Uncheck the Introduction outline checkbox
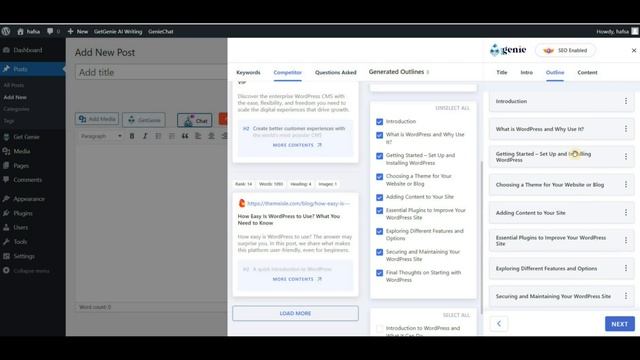Viewport: 640px width, 360px height. point(380,122)
